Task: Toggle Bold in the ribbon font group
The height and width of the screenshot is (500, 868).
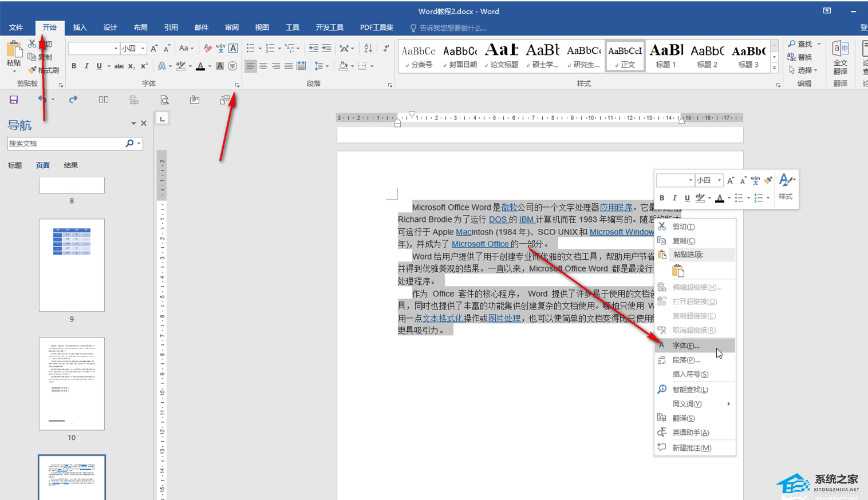Action: (74, 66)
